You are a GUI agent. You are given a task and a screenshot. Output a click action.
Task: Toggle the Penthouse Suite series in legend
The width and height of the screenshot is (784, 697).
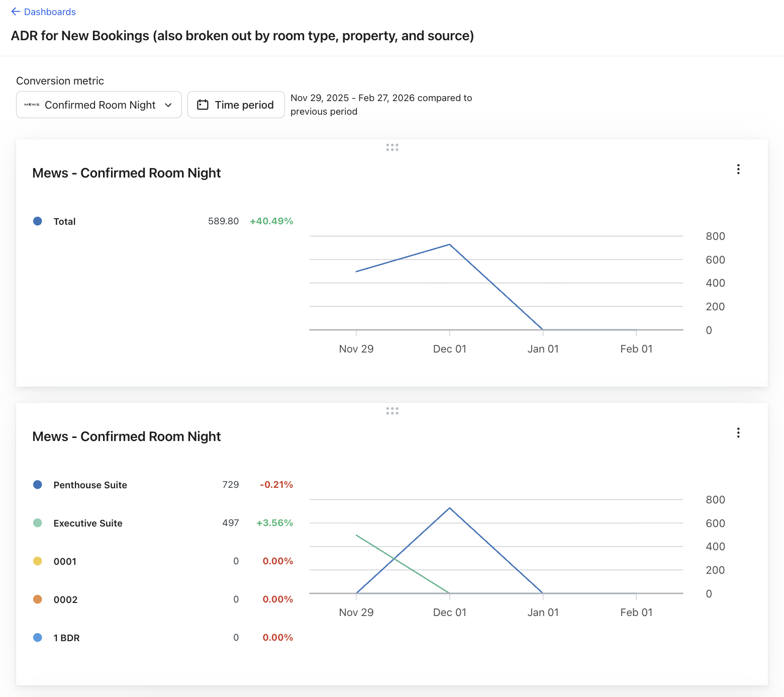(90, 485)
